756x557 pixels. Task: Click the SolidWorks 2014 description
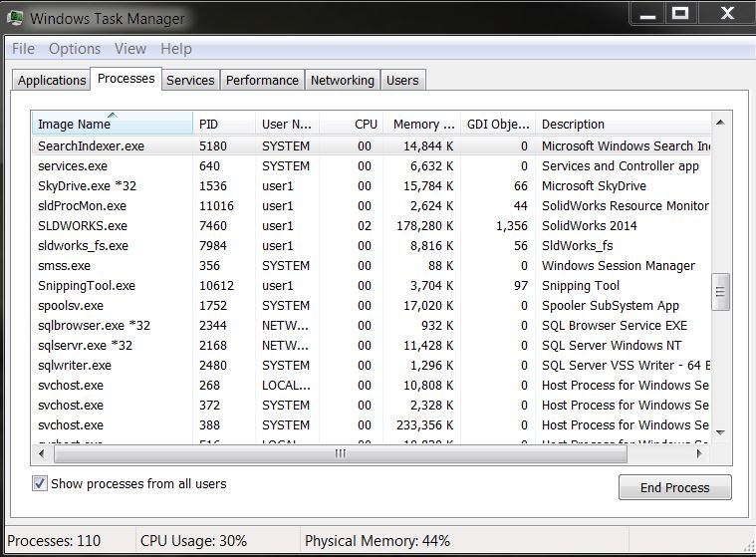click(590, 226)
